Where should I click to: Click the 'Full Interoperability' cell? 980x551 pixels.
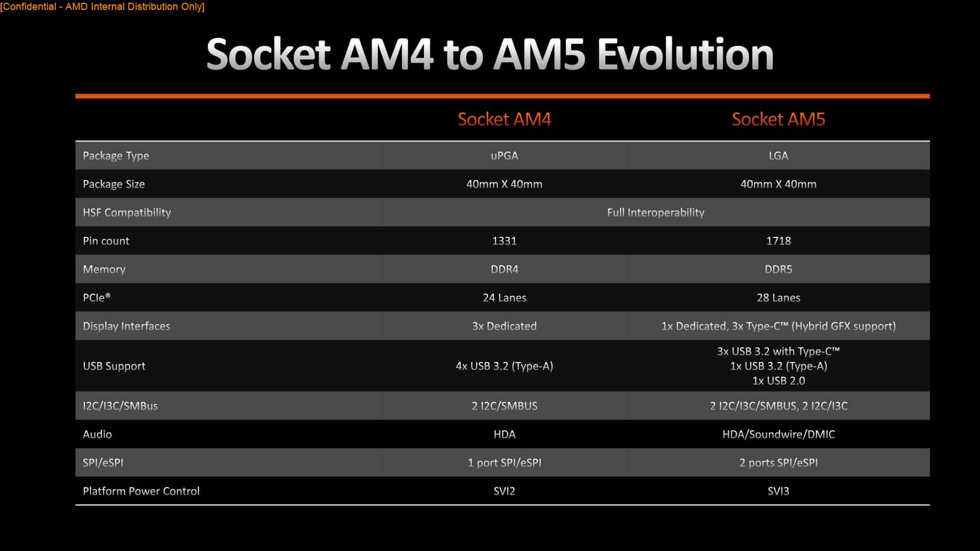(655, 212)
